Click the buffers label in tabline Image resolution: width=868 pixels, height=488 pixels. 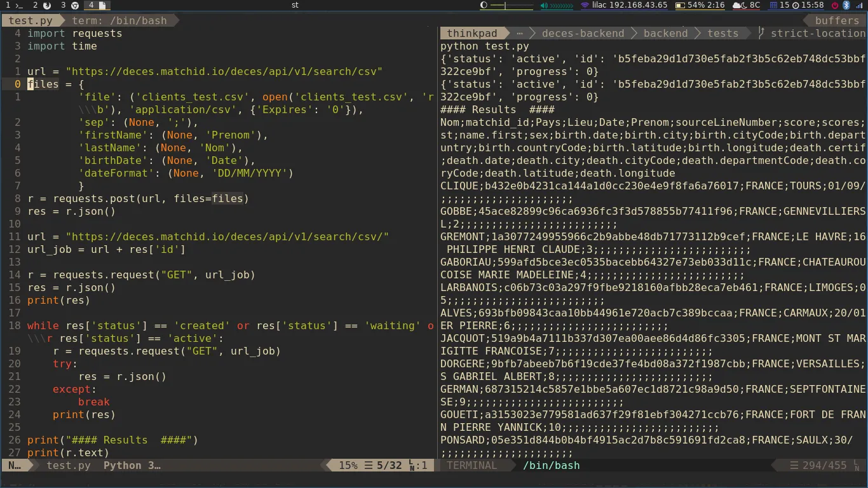837,20
